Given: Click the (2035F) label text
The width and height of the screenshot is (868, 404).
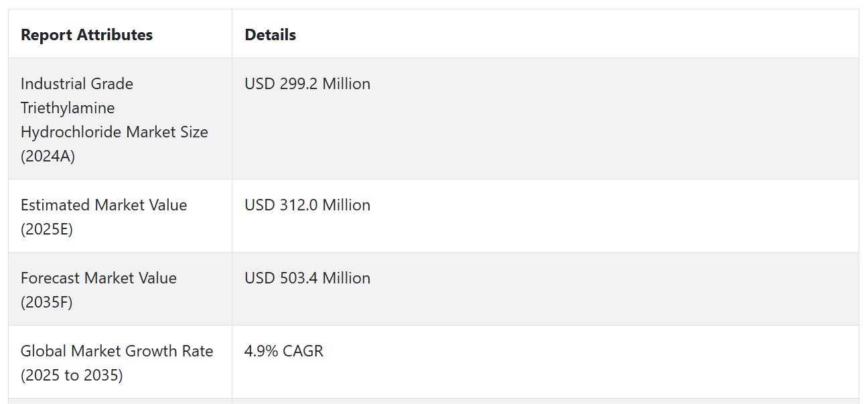Looking at the screenshot, I should click(x=47, y=303).
